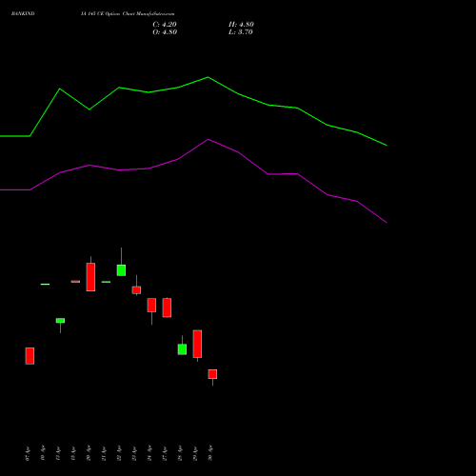Viewport: 476px width, 476px height.
Task: Click the 20 Apr date axis label
Action: pyautogui.click(x=89, y=453)
